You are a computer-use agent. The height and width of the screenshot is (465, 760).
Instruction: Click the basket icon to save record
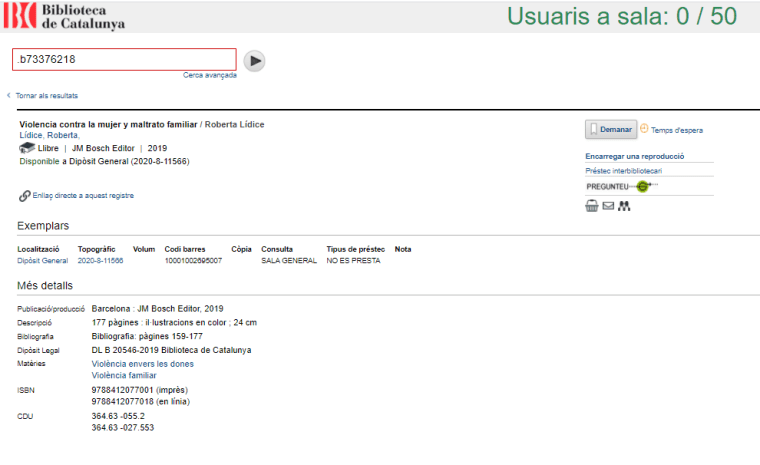tap(591, 206)
